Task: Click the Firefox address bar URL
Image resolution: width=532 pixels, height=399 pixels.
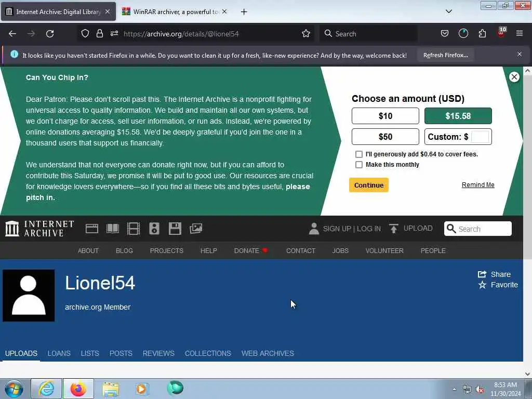Action: [x=181, y=34]
